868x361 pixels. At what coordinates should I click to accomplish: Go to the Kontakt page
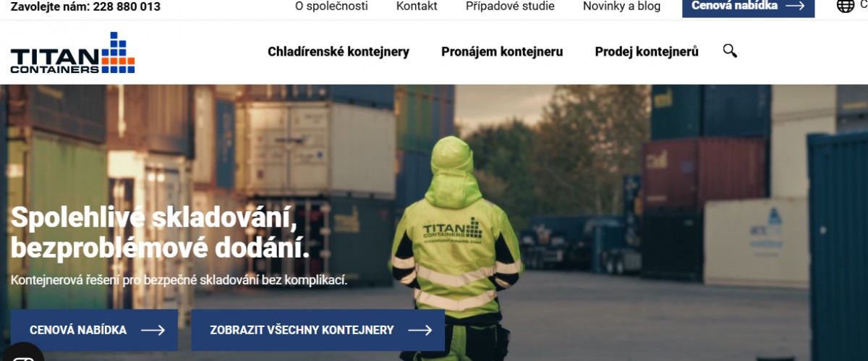pos(417,6)
